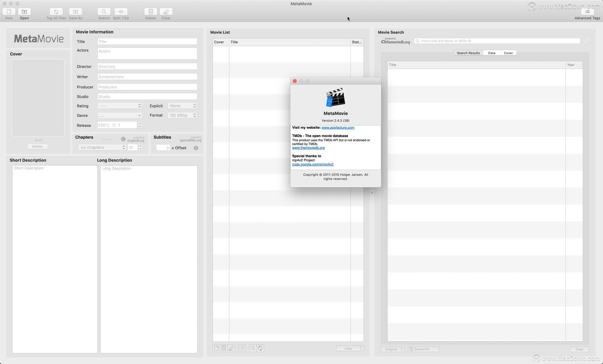Click the chapters count stepper beside 10
Screen dimensions: 603x364
pos(140,148)
